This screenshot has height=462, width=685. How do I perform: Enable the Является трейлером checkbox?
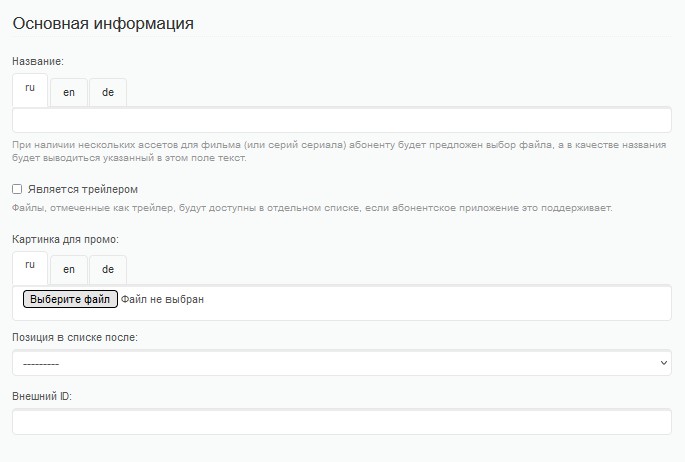(x=17, y=189)
